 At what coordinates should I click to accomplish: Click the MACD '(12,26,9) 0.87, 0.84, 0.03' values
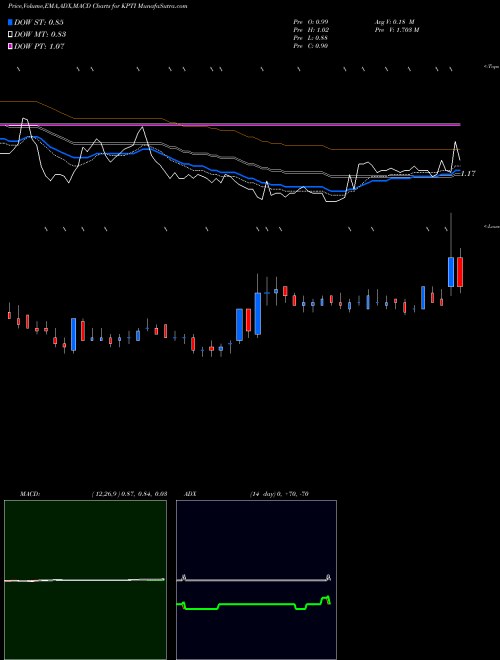[129, 494]
